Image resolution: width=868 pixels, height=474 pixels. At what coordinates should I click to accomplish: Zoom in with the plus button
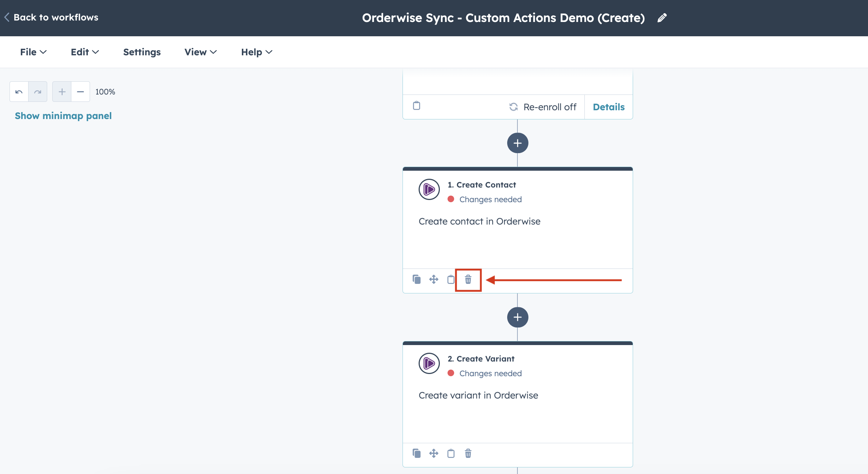pyautogui.click(x=62, y=92)
